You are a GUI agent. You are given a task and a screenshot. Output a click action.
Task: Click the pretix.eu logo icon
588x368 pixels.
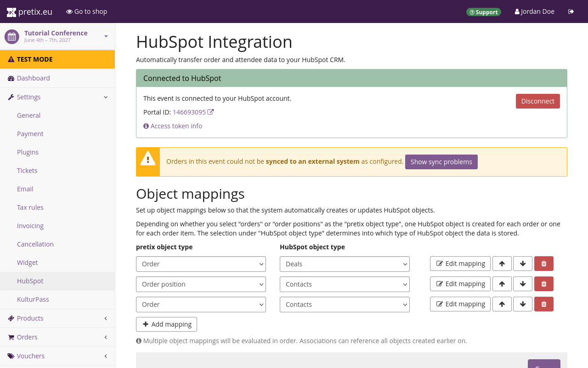[x=11, y=12]
